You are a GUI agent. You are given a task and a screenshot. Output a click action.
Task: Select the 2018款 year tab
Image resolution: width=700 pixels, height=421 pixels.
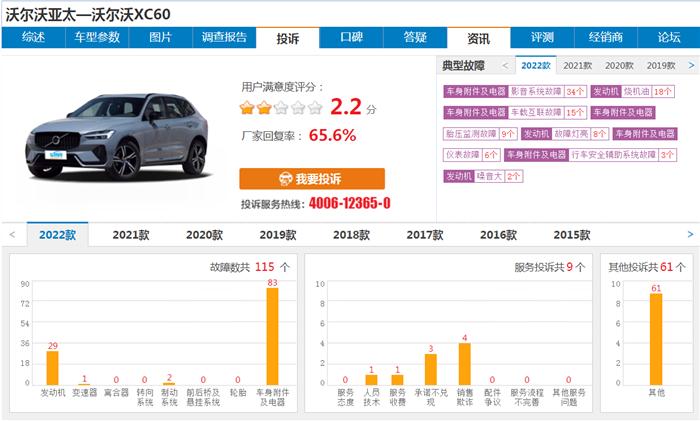[x=351, y=235]
